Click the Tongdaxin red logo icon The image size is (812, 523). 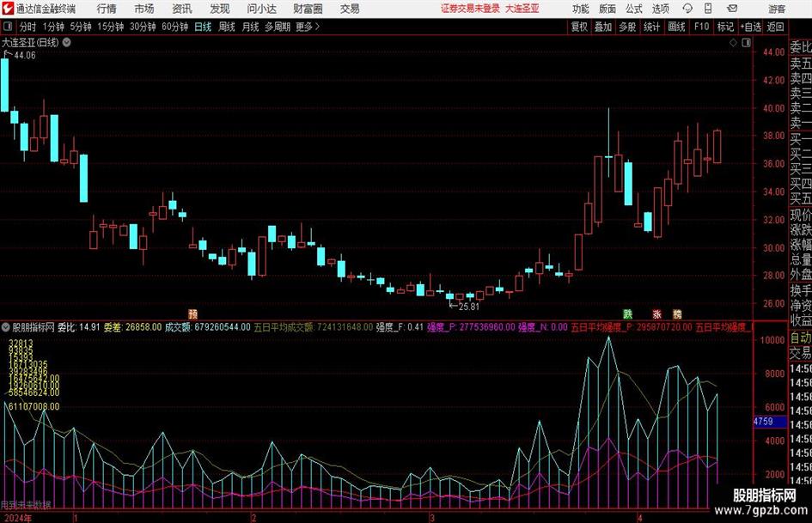point(8,9)
